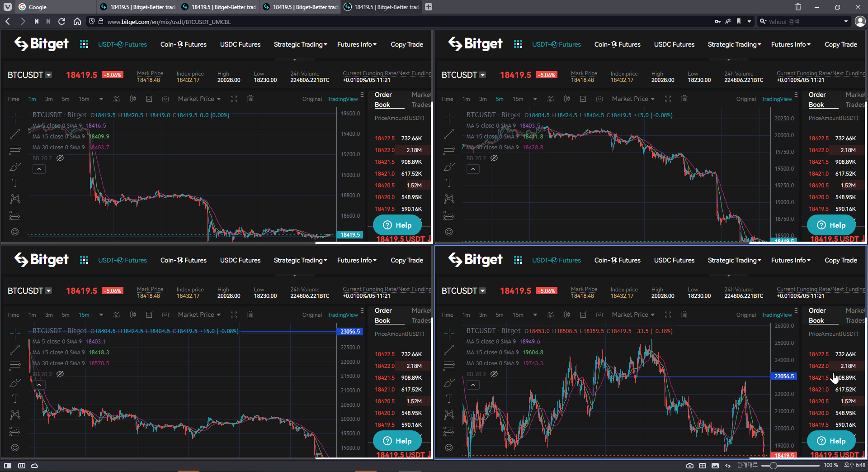Click fullscreen icon in top-right pane toolbar
The image size is (868, 472).
[x=668, y=99]
